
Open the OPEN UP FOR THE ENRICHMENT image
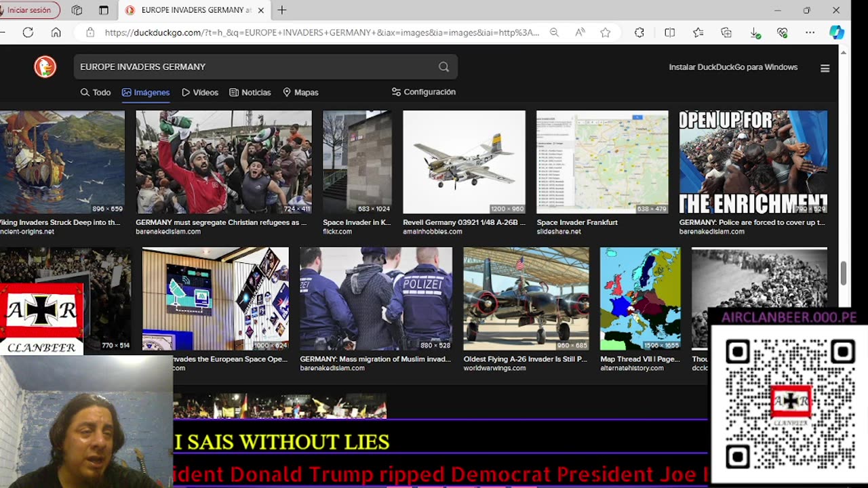coord(753,162)
